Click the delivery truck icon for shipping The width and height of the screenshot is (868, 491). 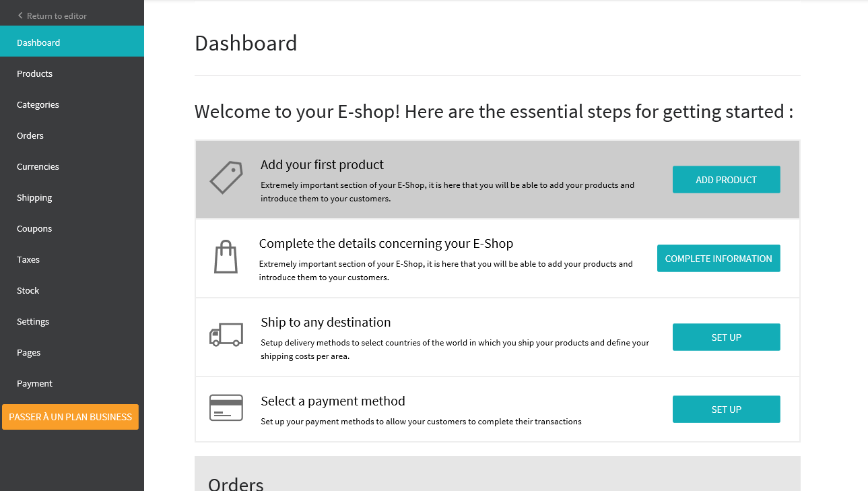[226, 335]
